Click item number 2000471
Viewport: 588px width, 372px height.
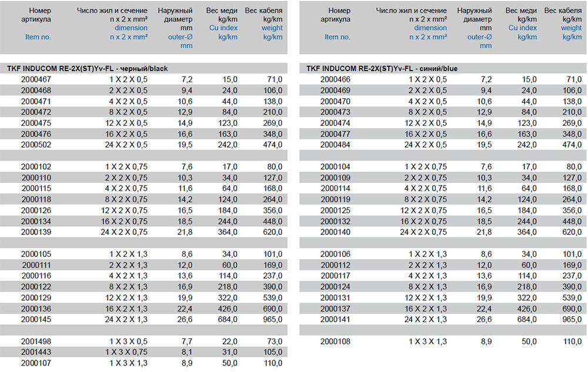36,101
